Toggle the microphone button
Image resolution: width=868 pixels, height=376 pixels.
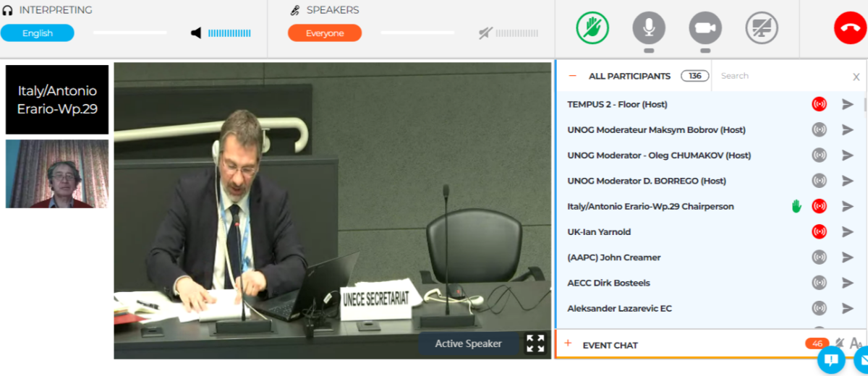pos(649,28)
